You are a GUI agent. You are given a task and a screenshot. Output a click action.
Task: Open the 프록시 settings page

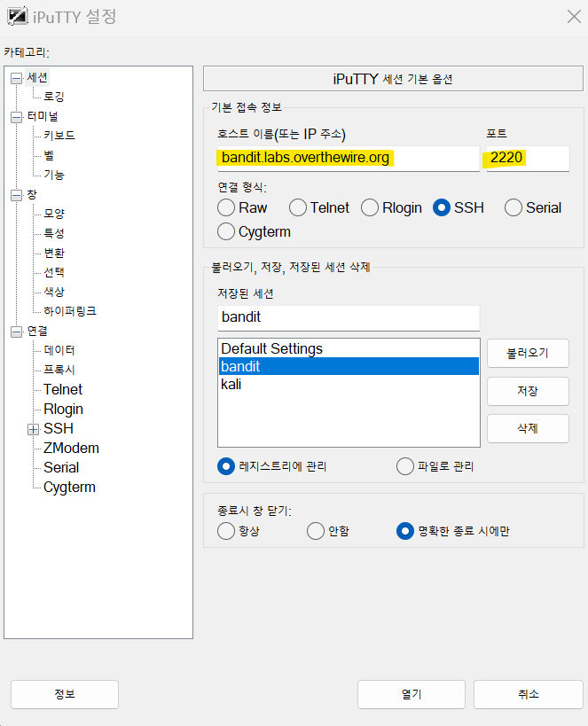[59, 370]
